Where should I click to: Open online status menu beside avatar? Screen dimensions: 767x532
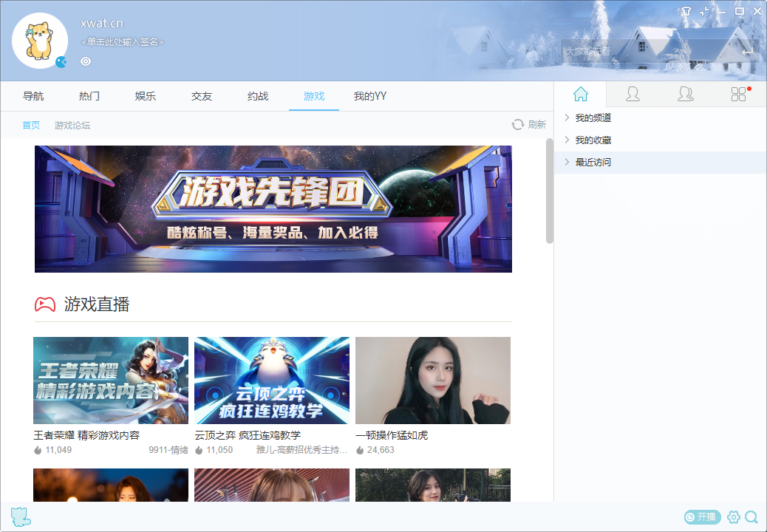click(61, 62)
